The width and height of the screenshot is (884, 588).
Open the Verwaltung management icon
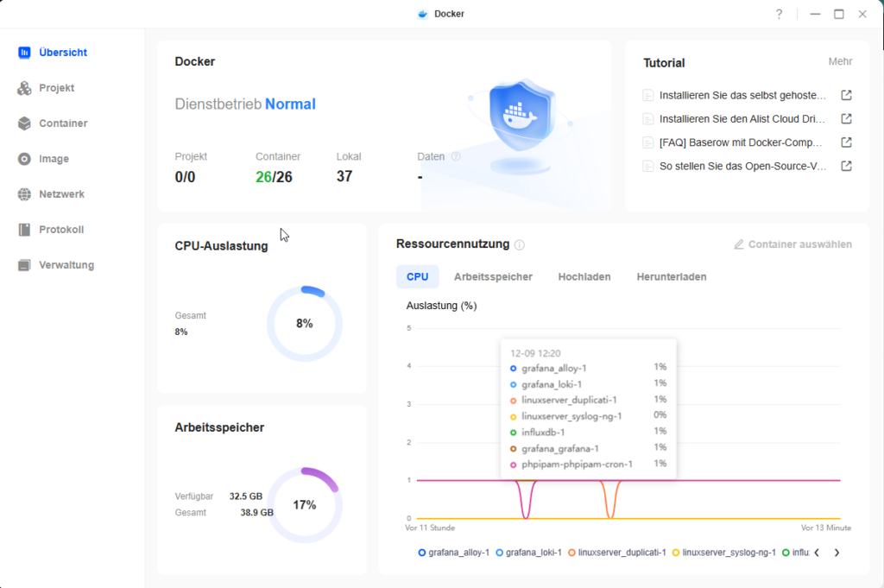tap(24, 265)
